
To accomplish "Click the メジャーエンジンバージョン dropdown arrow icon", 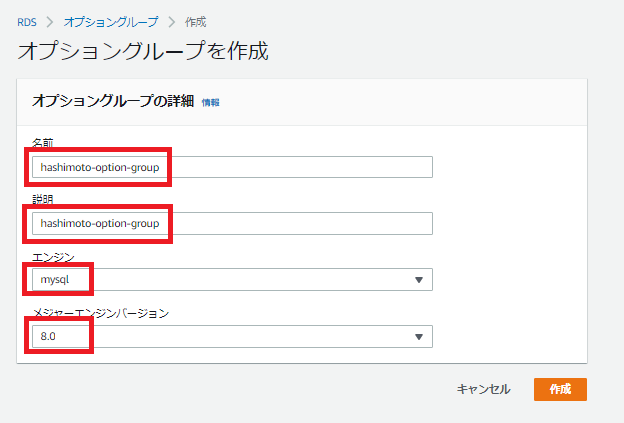I will coord(418,338).
